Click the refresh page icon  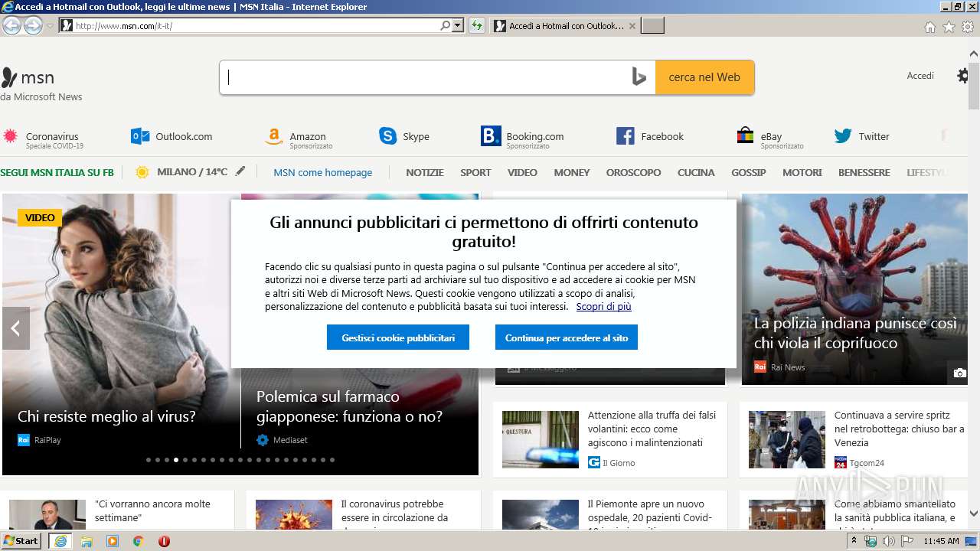(x=477, y=25)
